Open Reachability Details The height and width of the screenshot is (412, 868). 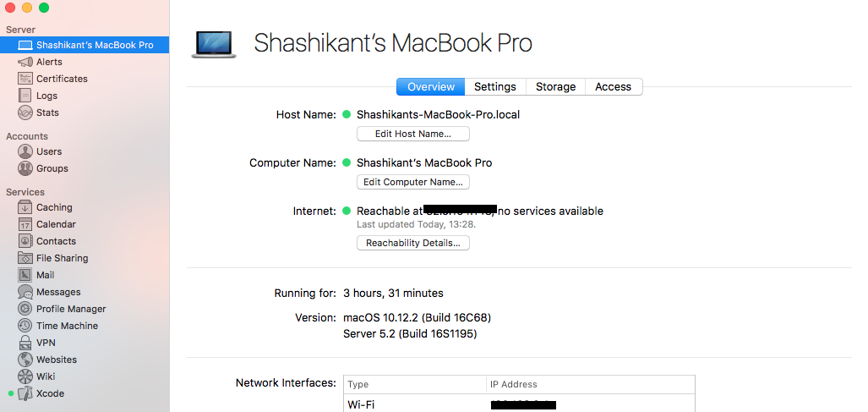click(412, 243)
